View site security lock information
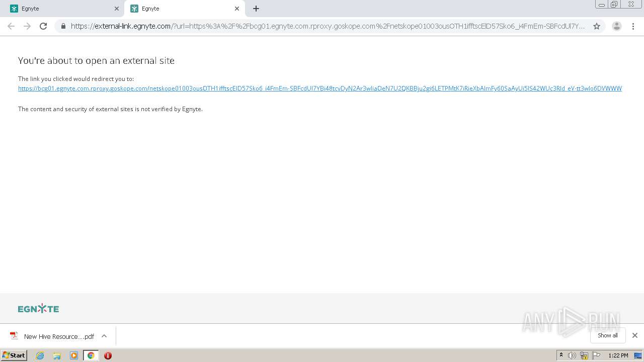644x362 pixels. (63, 26)
